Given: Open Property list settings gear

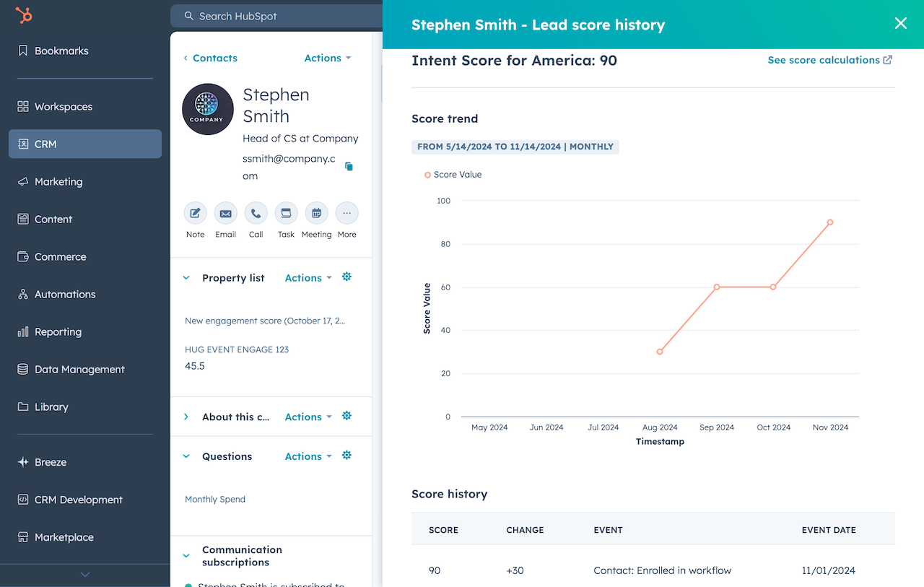Looking at the screenshot, I should point(346,277).
